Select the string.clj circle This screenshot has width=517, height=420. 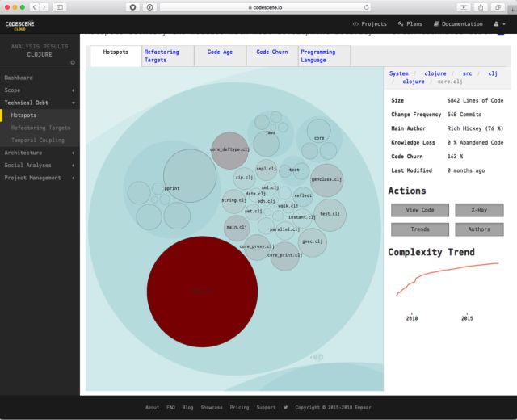click(233, 201)
